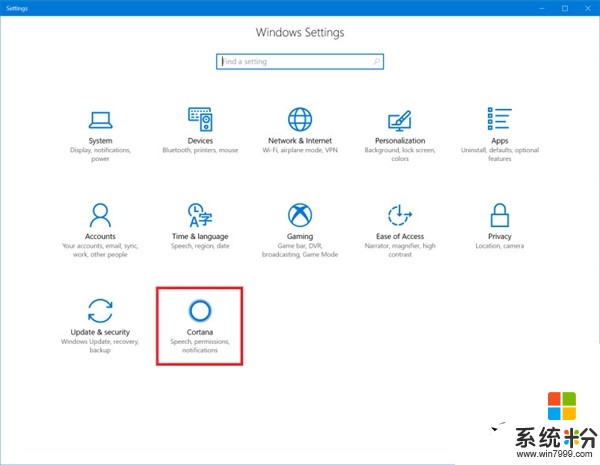The image size is (600, 465).
Task: Select the Update & security label
Action: pos(100,332)
